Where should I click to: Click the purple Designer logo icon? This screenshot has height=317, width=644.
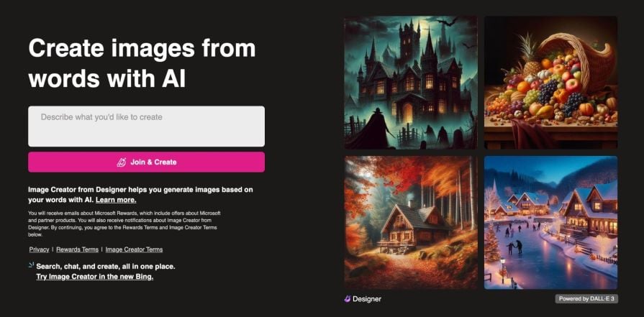[x=348, y=299]
